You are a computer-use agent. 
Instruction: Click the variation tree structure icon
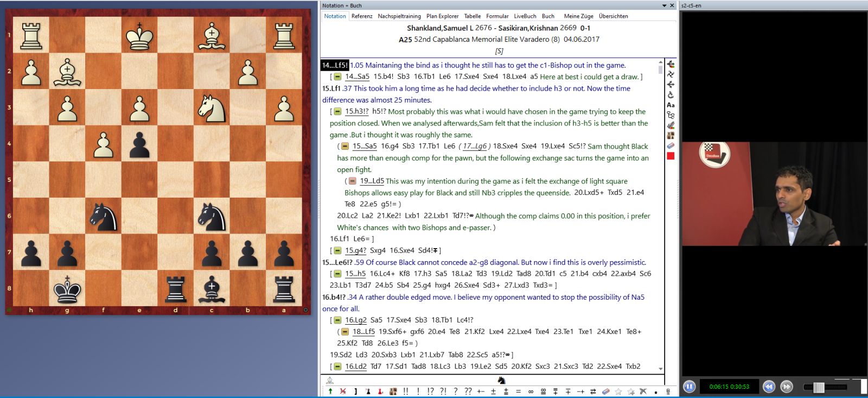coord(671,115)
